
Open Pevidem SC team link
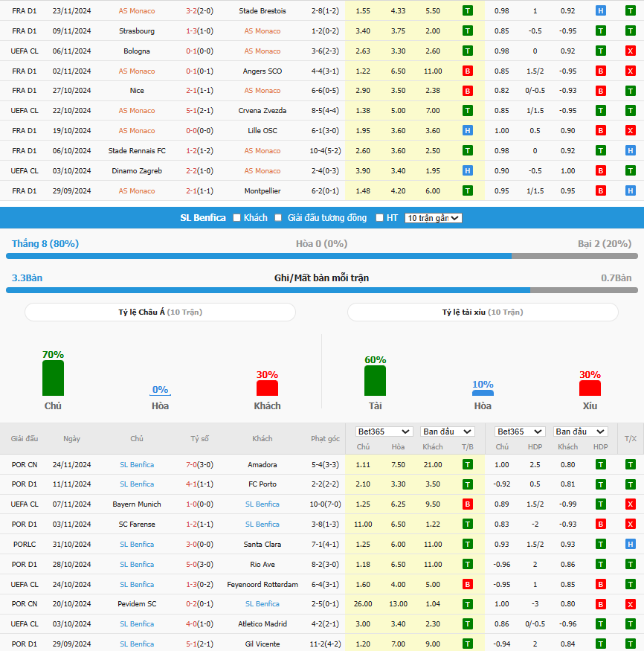coord(137,604)
